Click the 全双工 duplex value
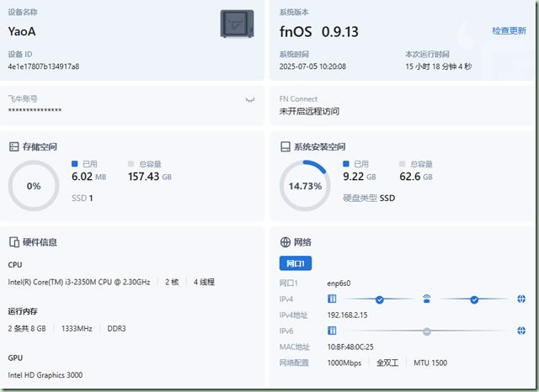Image resolution: width=539 pixels, height=392 pixels. click(387, 363)
